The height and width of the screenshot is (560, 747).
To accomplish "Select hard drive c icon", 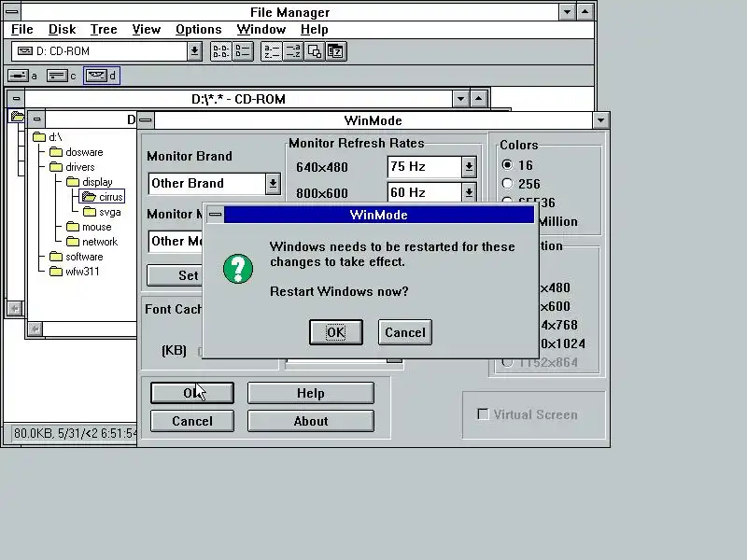I will pyautogui.click(x=57, y=76).
